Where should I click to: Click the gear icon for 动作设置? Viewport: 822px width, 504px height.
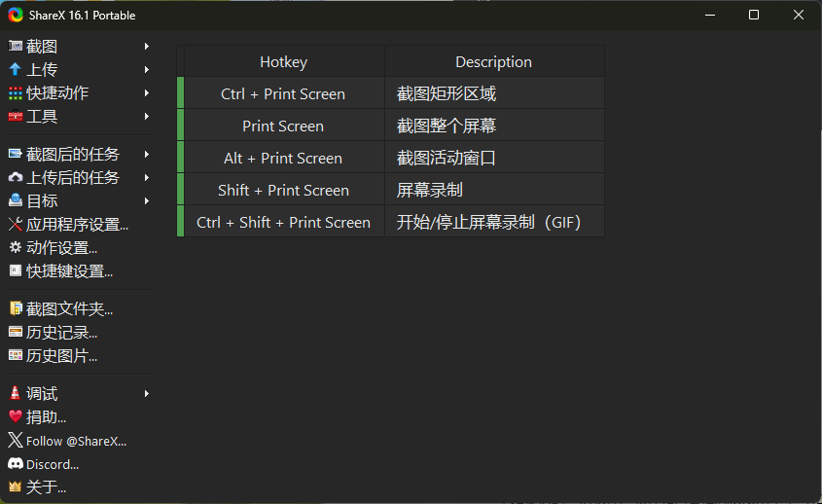pyautogui.click(x=15, y=248)
